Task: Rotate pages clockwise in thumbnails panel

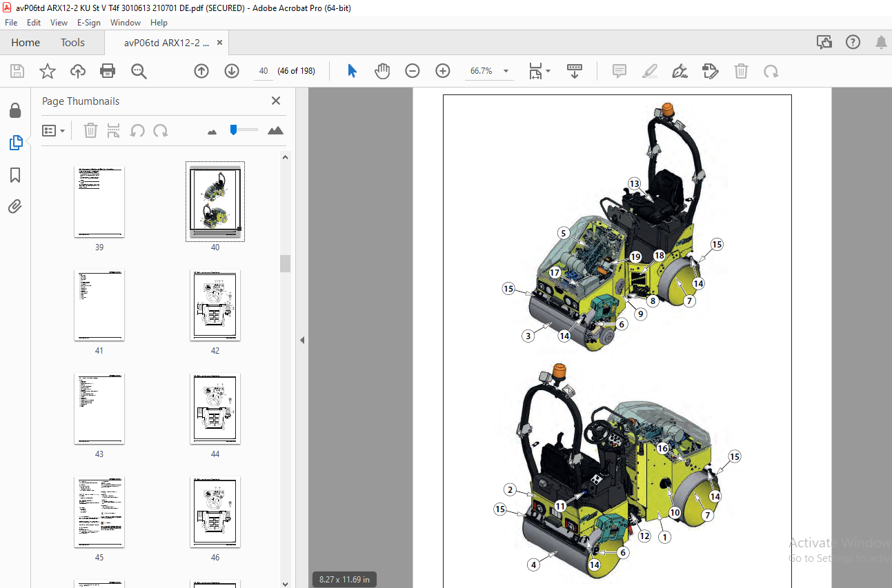Action: pyautogui.click(x=161, y=130)
